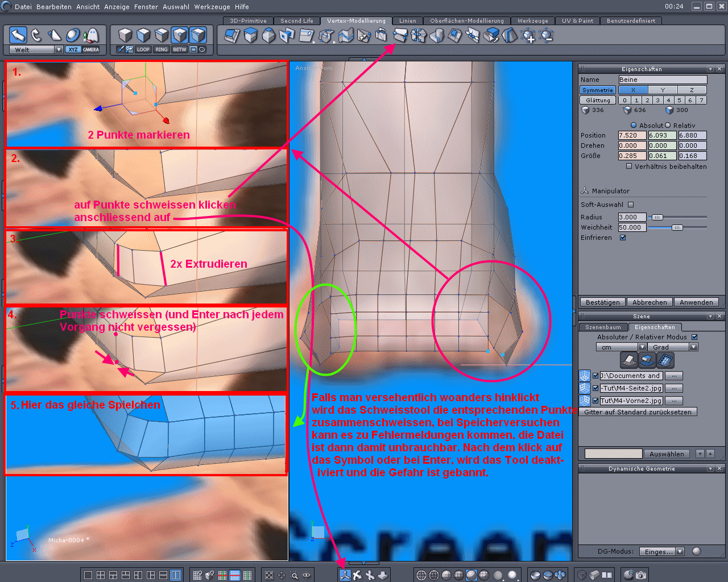The width and height of the screenshot is (728, 582).
Task: Click the Abbrechen button
Action: pyautogui.click(x=650, y=302)
